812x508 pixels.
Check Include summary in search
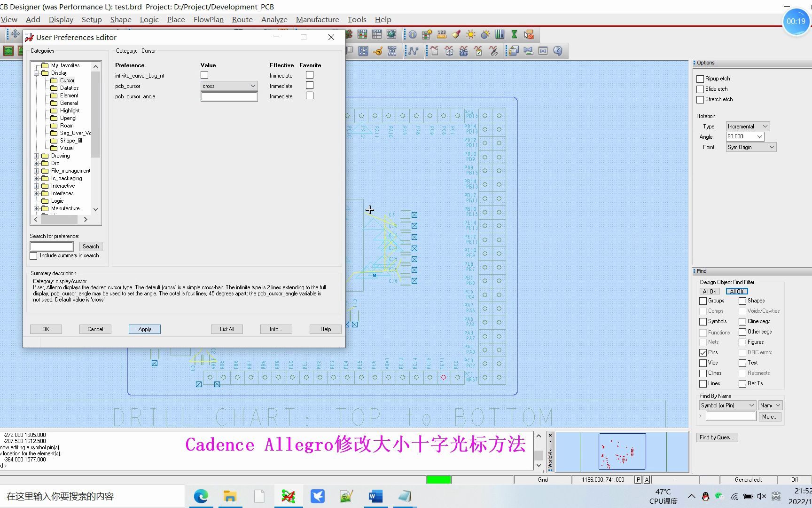pyautogui.click(x=33, y=255)
